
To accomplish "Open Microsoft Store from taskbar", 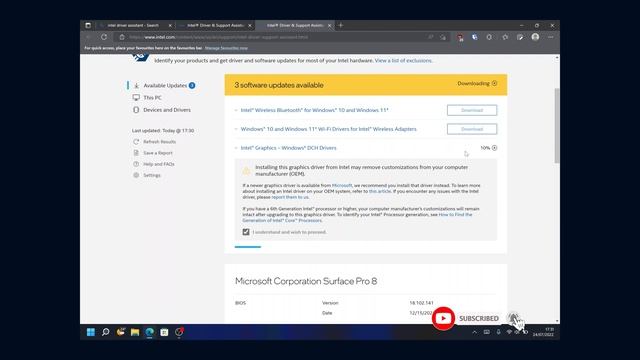I will point(164,332).
